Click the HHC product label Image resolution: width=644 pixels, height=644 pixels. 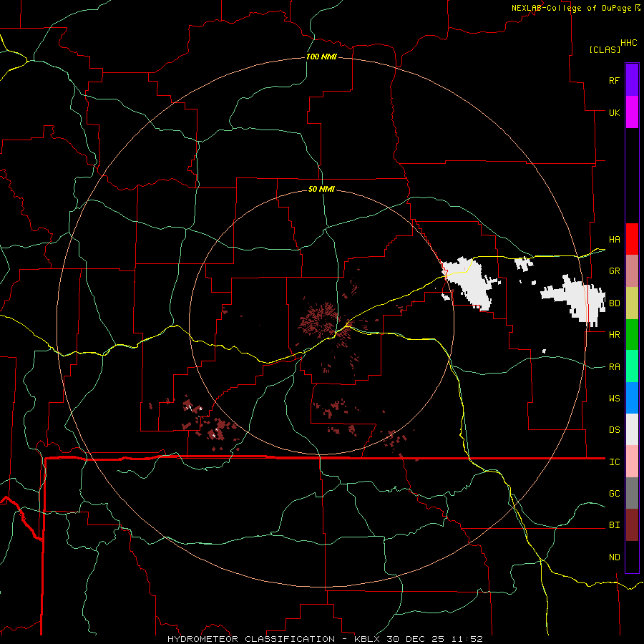coord(629,43)
